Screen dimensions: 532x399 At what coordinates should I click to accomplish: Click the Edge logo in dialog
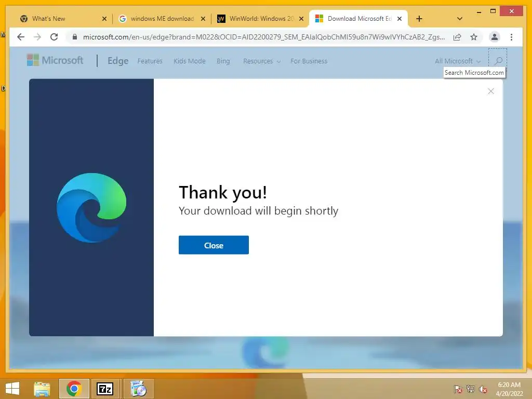[x=91, y=208]
